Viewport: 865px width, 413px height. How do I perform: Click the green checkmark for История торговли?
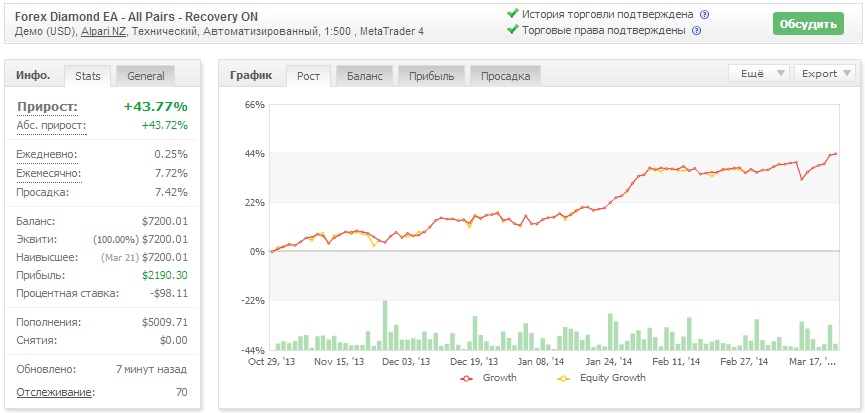tap(512, 14)
